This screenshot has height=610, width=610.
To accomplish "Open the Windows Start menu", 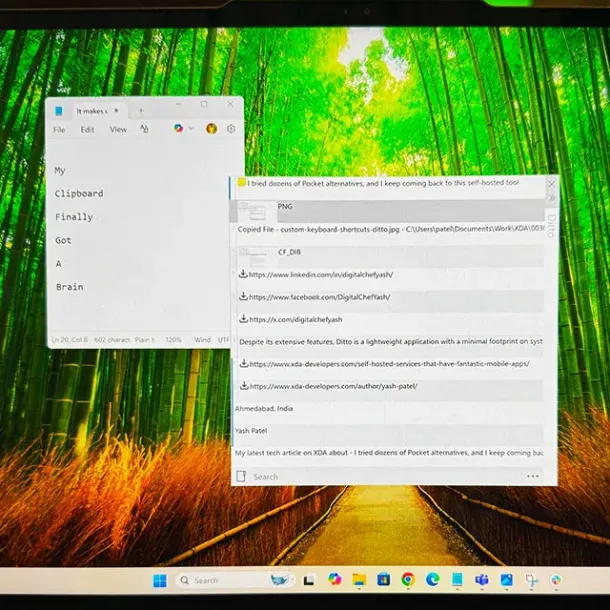I will (160, 580).
